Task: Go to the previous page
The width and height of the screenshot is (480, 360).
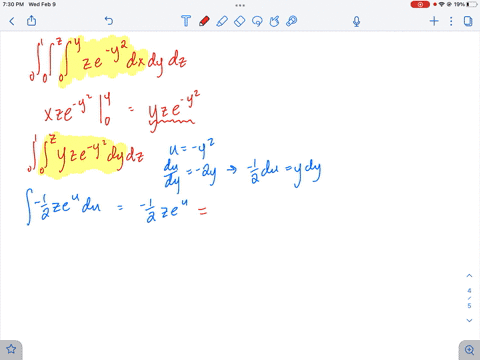Action: coord(469,276)
